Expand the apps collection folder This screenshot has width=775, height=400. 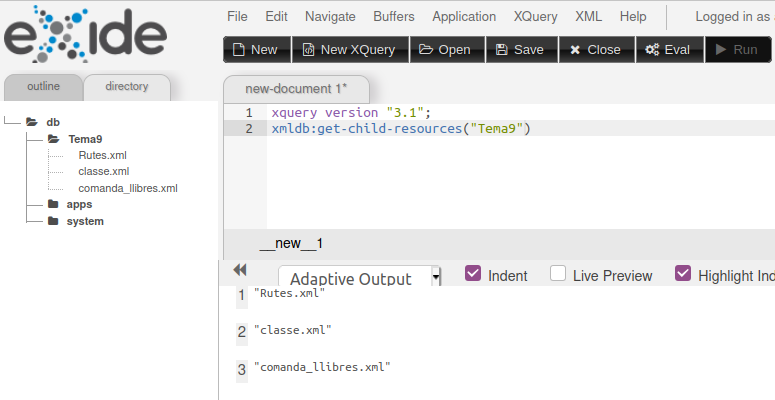point(53,204)
